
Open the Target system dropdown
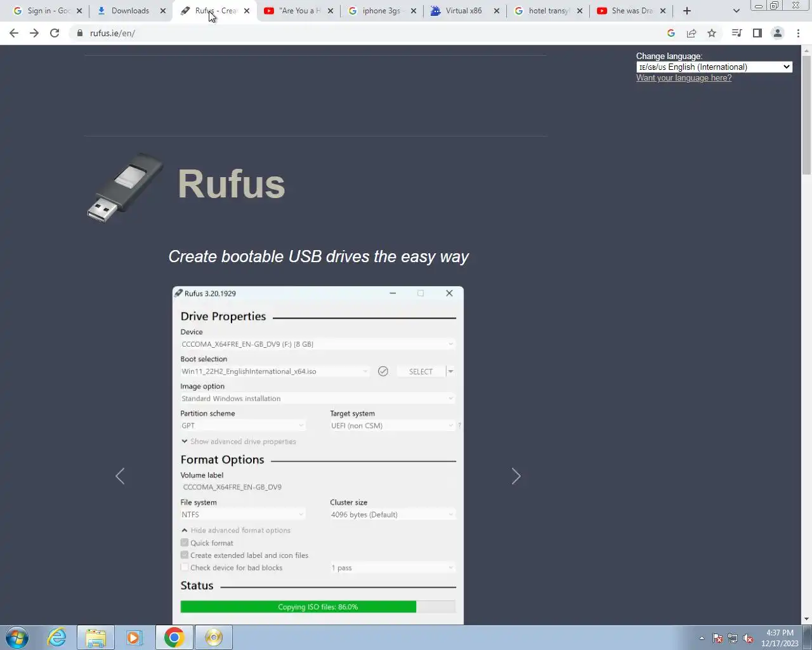coord(393,426)
